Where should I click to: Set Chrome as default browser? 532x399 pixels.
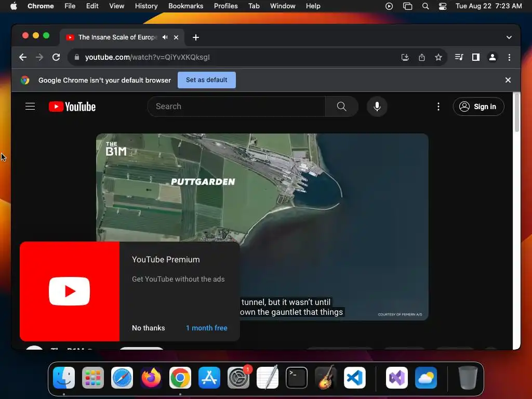(207, 80)
